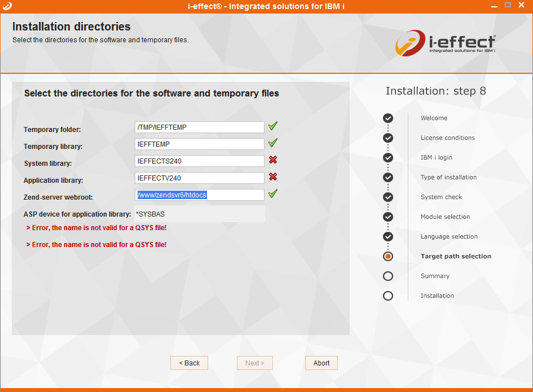Screen dimensions: 533x392
Task: Focus the Temporary library input field
Action: pyautogui.click(x=200, y=144)
